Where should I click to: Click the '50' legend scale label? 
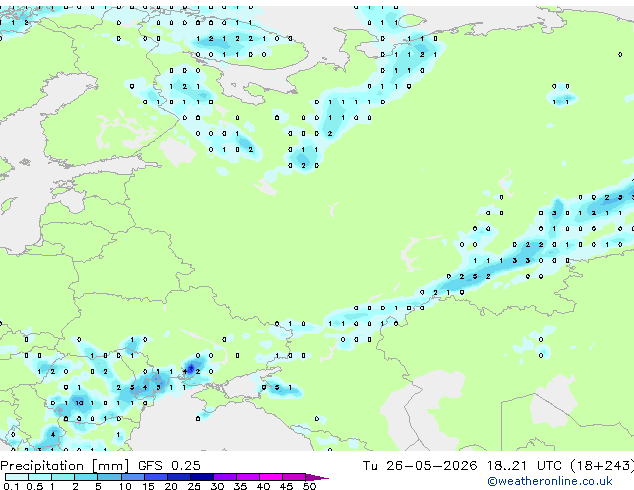point(309,486)
